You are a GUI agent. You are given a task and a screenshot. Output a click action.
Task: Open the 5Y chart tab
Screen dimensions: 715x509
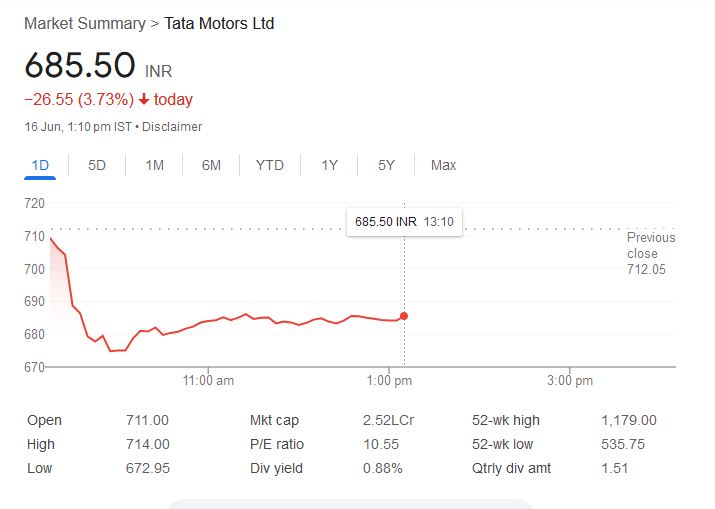(x=386, y=165)
